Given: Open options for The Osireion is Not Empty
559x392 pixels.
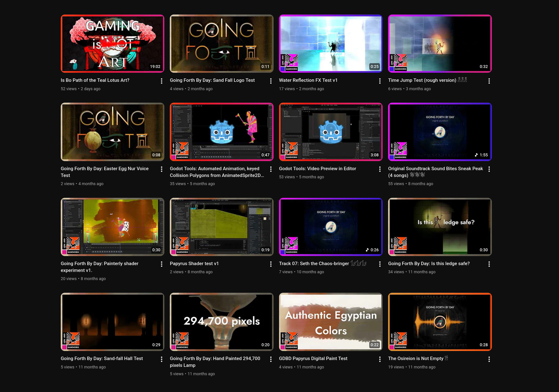Looking at the screenshot, I should click(x=489, y=359).
